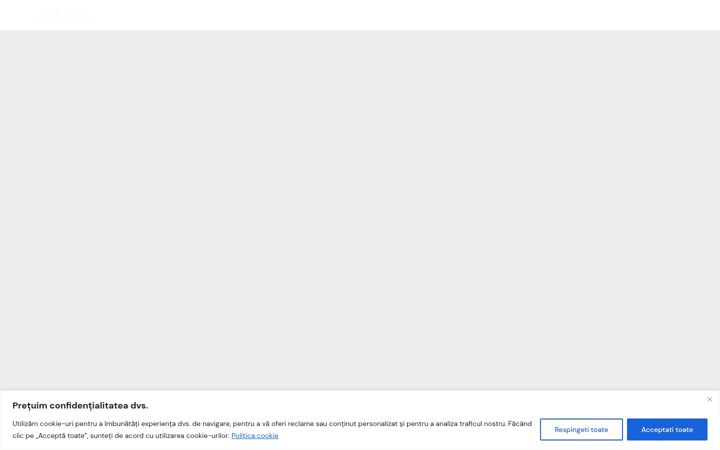Open the Politica cookie link

255,435
